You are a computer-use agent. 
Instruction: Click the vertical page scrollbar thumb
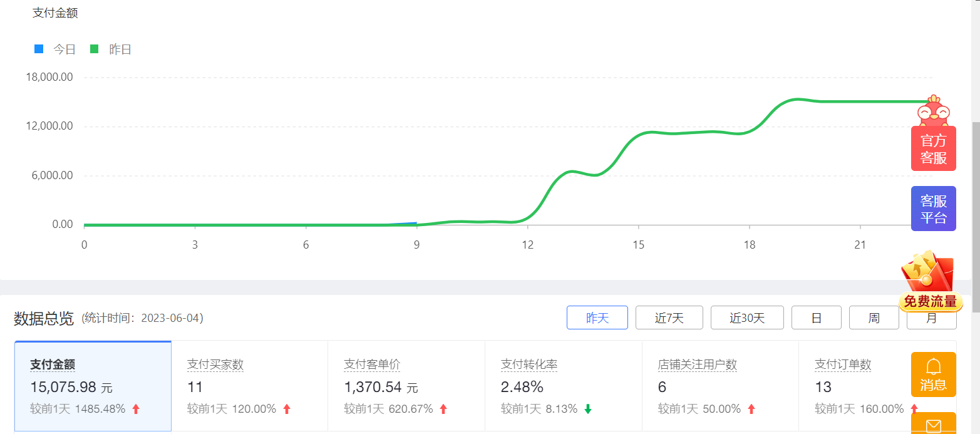(975, 216)
